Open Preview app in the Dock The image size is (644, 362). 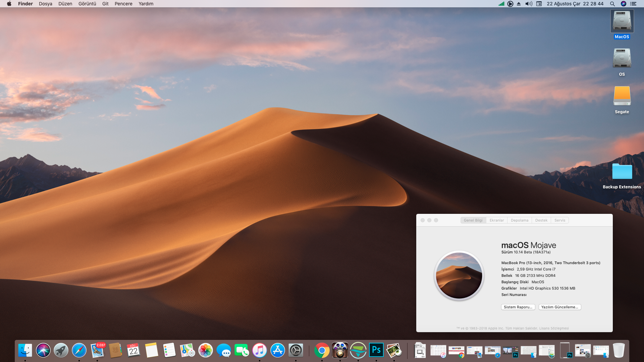(x=394, y=350)
